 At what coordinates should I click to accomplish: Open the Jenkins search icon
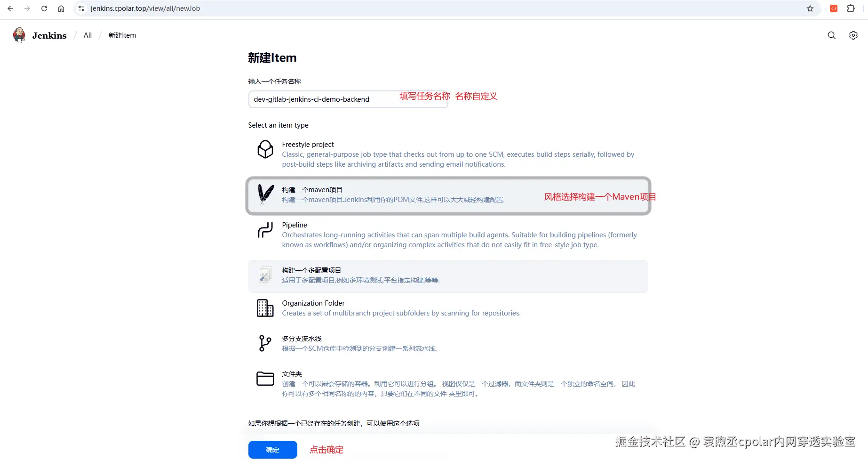(x=832, y=35)
